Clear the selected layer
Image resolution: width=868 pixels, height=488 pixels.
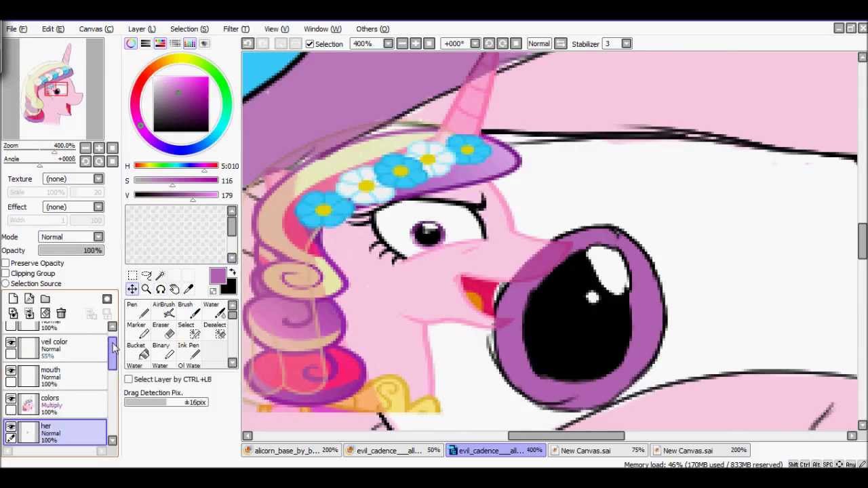coord(45,313)
